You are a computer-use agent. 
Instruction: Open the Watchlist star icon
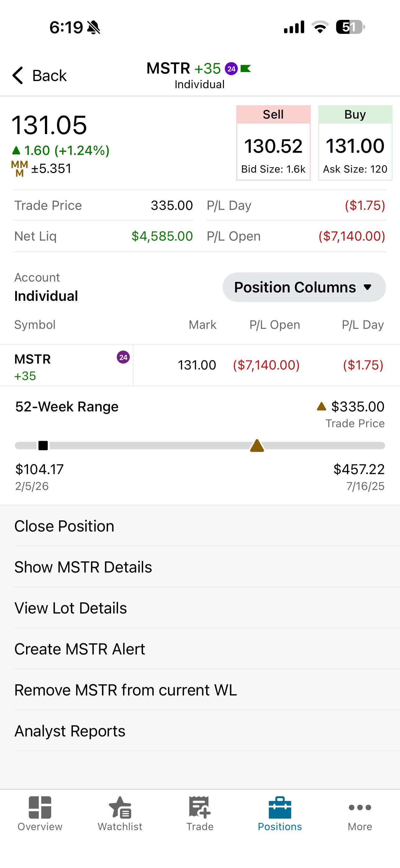[x=120, y=807]
